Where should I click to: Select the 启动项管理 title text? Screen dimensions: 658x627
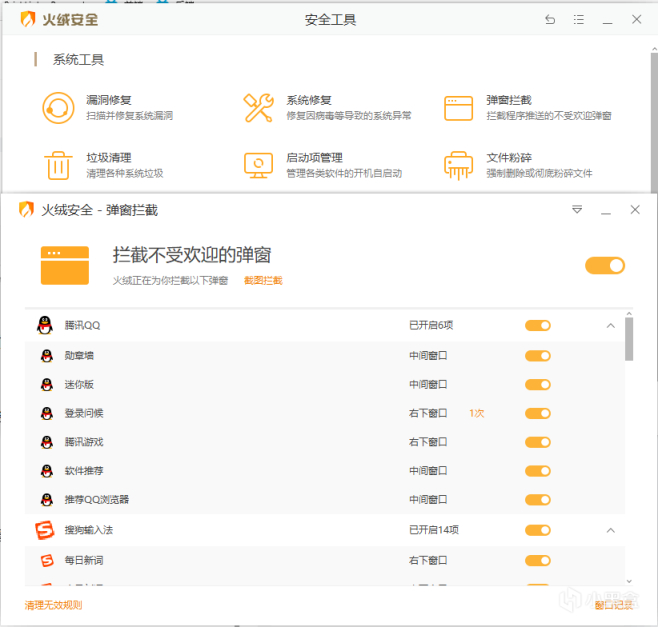[x=315, y=158]
